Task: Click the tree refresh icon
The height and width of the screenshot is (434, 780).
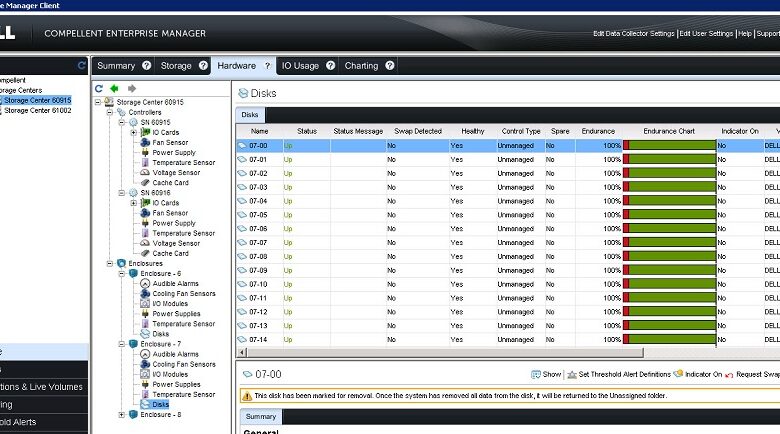Action: click(98, 89)
